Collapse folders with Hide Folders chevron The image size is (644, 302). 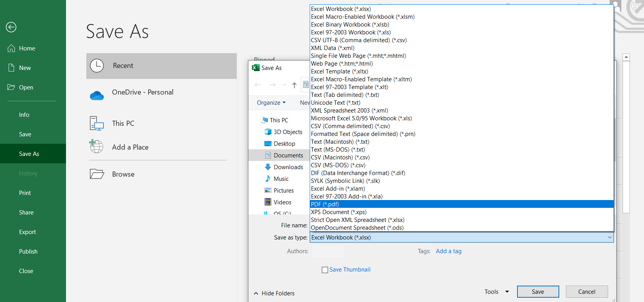pos(256,293)
